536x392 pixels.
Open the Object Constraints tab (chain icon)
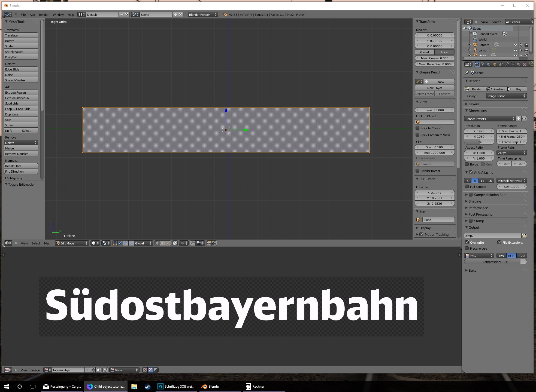pos(501,64)
